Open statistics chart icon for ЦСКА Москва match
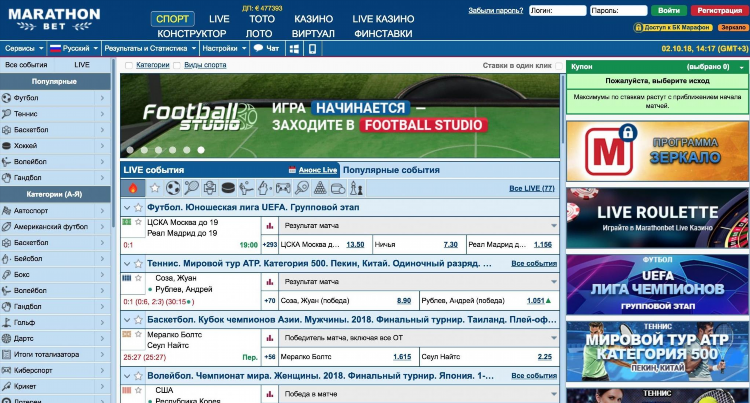Viewport: 750px width, 403px height. pyautogui.click(x=270, y=226)
